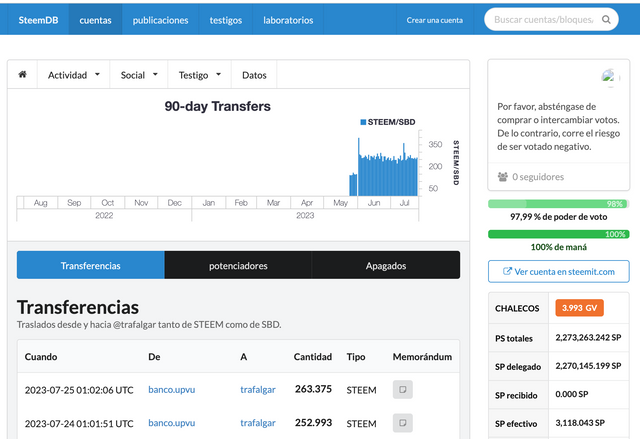Click the account avatar image
The width and height of the screenshot is (640, 439).
pos(609,76)
